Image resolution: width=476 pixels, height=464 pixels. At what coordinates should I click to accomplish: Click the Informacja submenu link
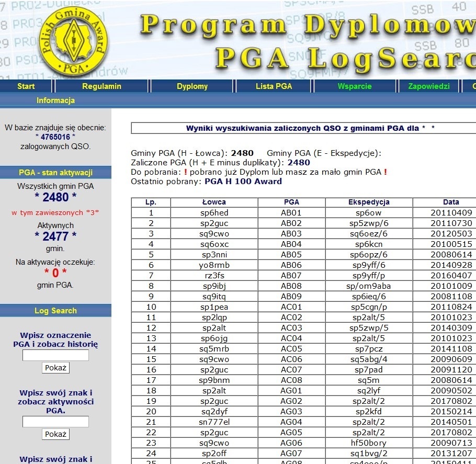coord(55,100)
